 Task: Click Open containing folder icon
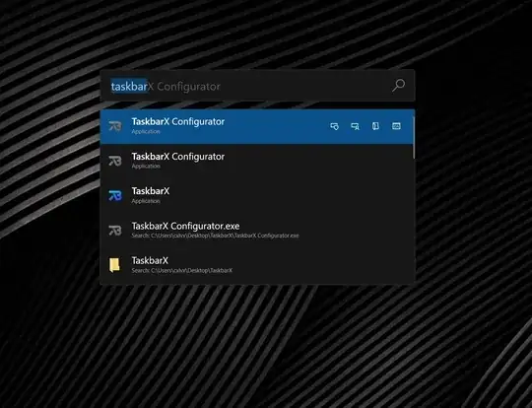375,126
